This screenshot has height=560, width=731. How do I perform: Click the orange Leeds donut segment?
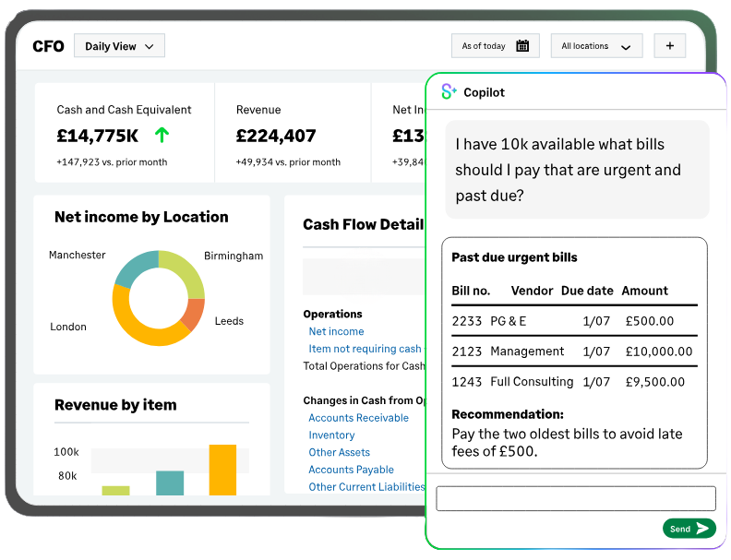[193, 313]
